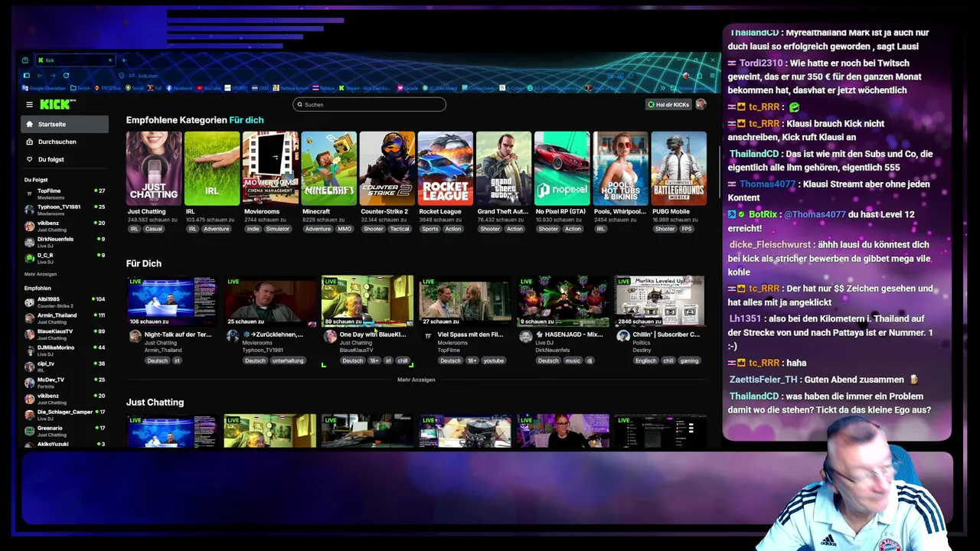Open the Minecraft category card
Screen dimensions: 980x551
click(328, 168)
